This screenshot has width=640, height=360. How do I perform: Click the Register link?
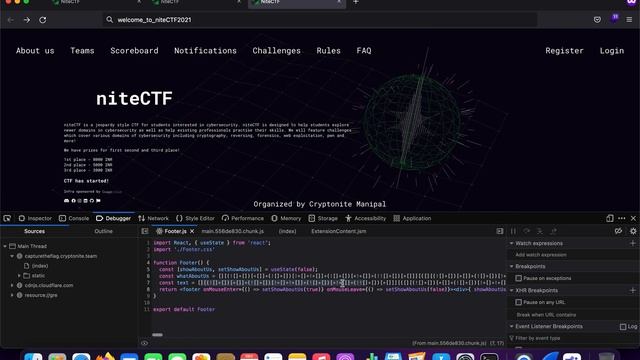(x=564, y=51)
